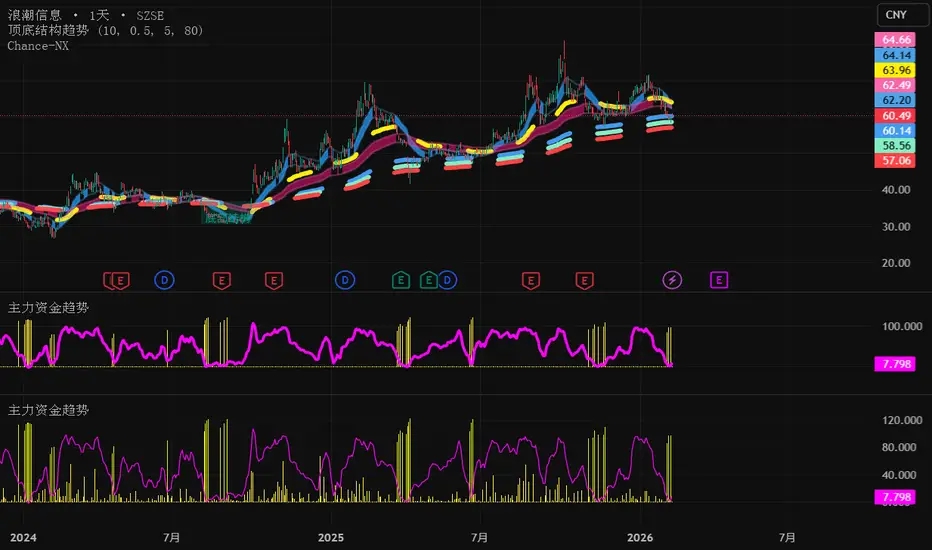932x550 pixels.
Task: Click the blue D marker just after 2025
Action: coord(346,279)
